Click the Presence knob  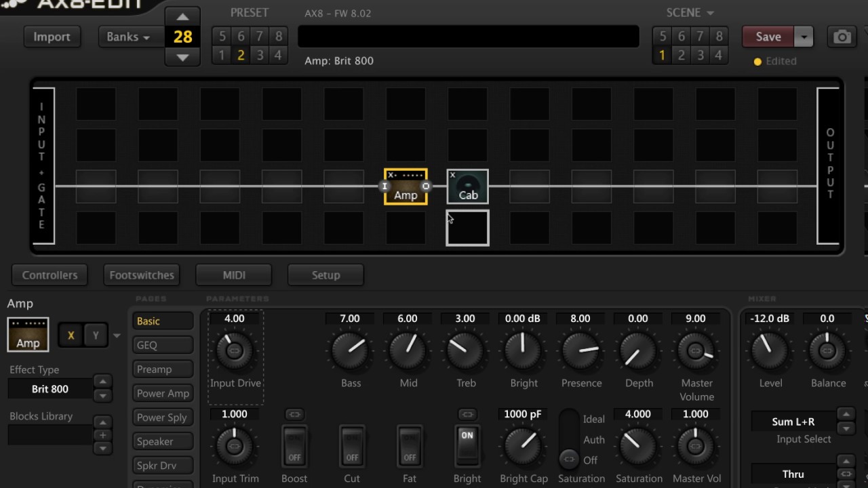click(x=581, y=350)
